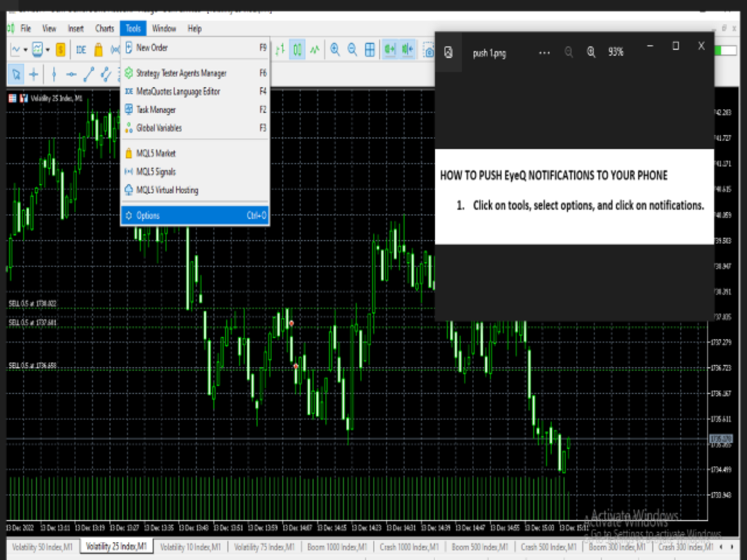Toggle the grid display on the chart
Screen dimensions: 747x560
click(x=371, y=49)
